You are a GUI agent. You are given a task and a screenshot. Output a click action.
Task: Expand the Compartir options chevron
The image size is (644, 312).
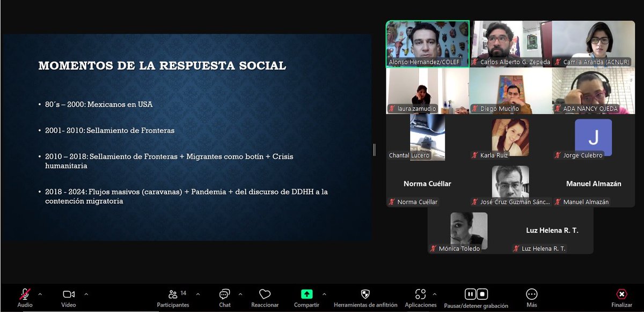(x=324, y=294)
